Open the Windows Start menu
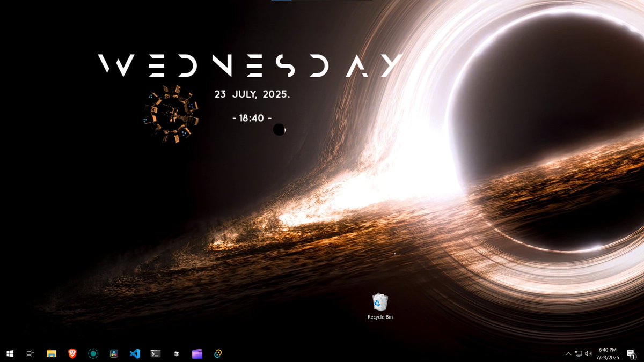Viewport: 644px width, 362px height. [10, 353]
